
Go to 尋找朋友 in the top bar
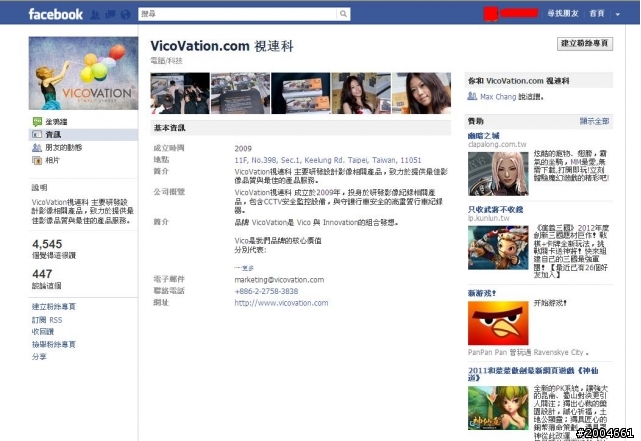click(563, 13)
